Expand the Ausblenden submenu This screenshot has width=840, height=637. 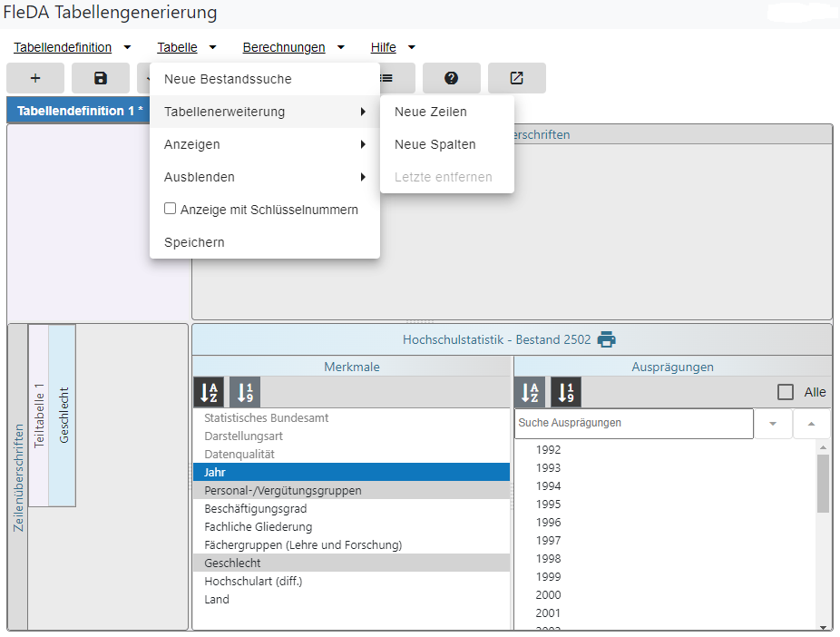click(265, 177)
